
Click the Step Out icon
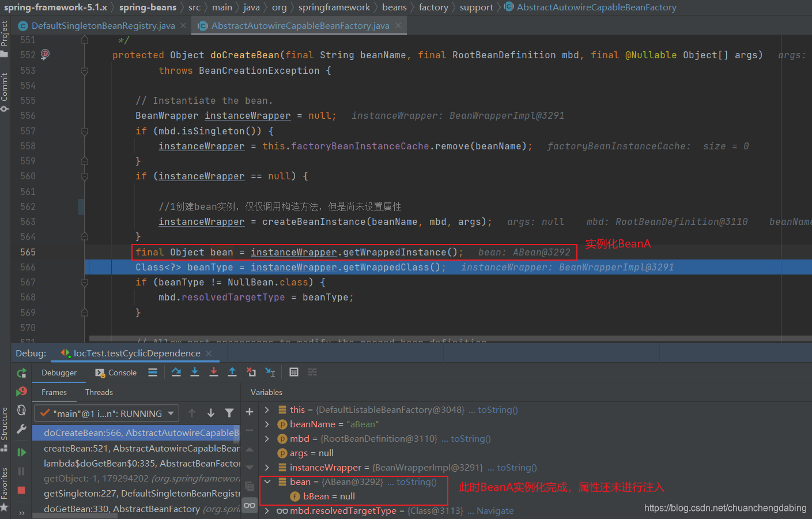(232, 373)
